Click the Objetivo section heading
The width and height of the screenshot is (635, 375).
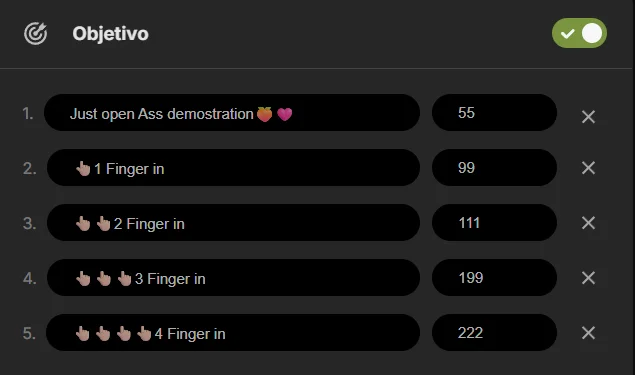tap(111, 34)
